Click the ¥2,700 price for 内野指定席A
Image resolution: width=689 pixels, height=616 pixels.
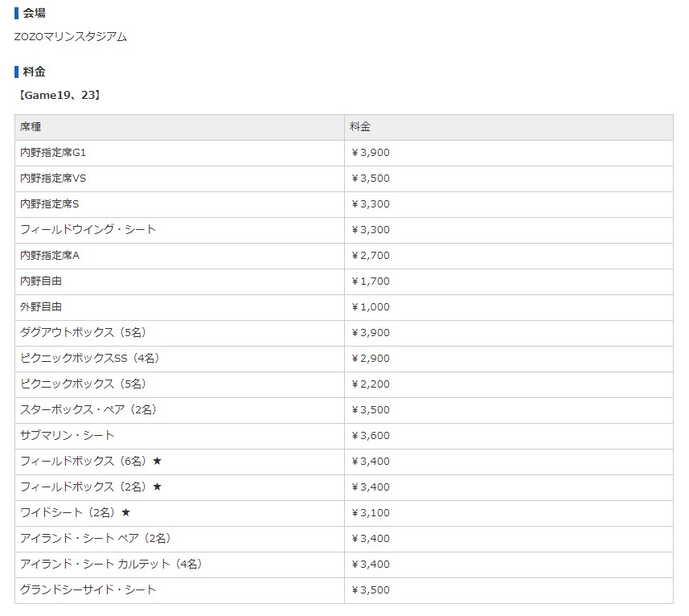point(370,256)
